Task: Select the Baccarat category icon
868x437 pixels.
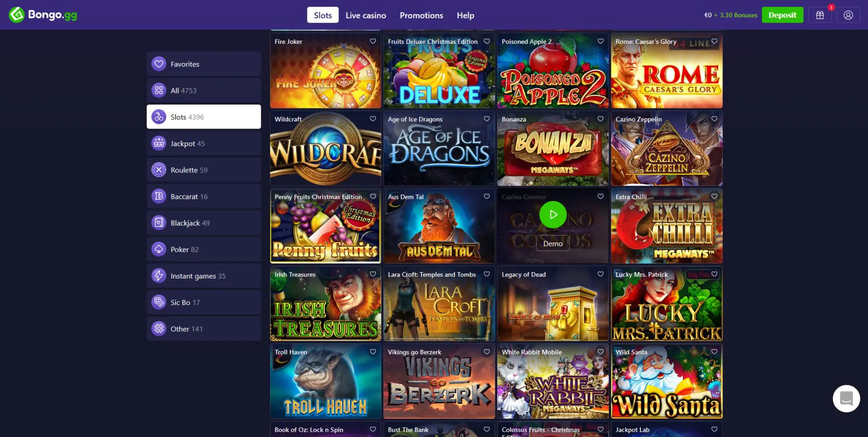Action: [x=158, y=196]
